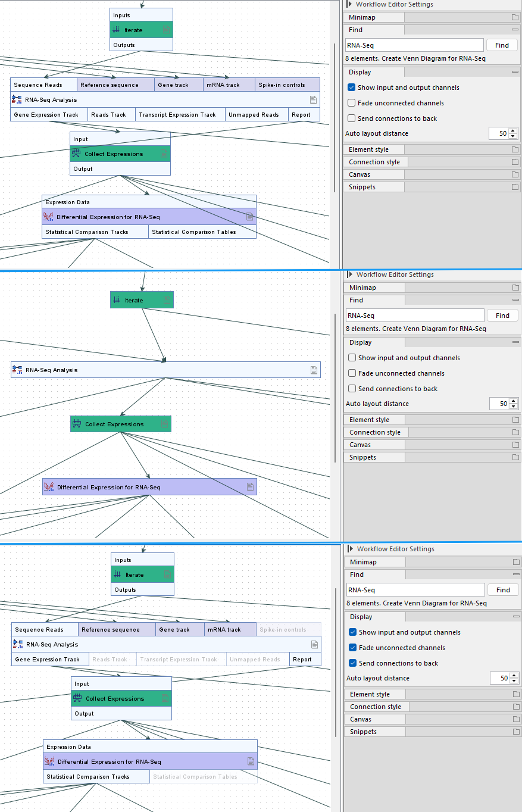Click the RNA-Seq search field in the middle panel
522x812 pixels.
[x=415, y=316]
